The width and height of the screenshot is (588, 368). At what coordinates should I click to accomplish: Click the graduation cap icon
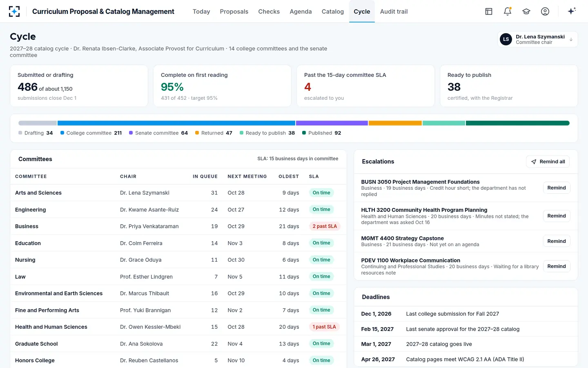(x=526, y=11)
